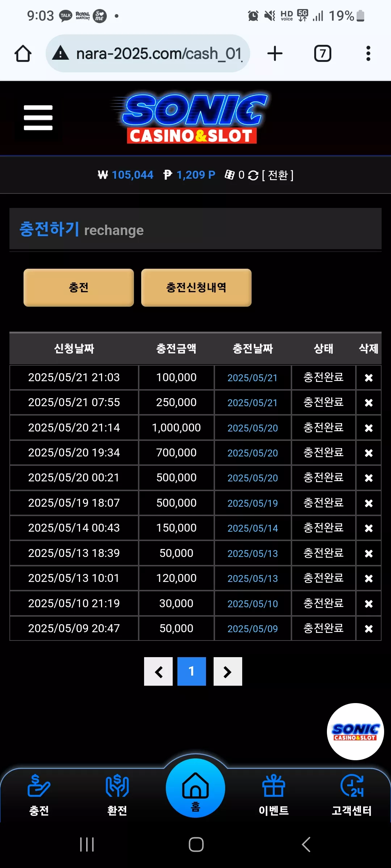Delete the 1,000,000 recharge entry

point(369,428)
